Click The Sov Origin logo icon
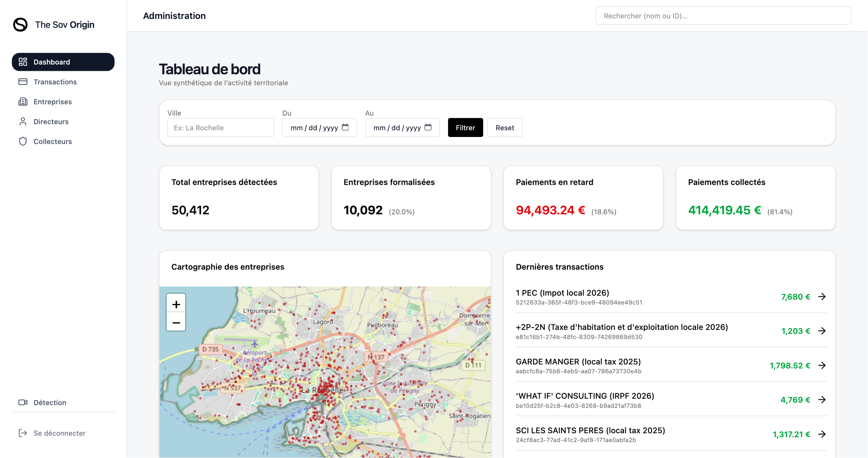868x458 pixels. point(20,25)
